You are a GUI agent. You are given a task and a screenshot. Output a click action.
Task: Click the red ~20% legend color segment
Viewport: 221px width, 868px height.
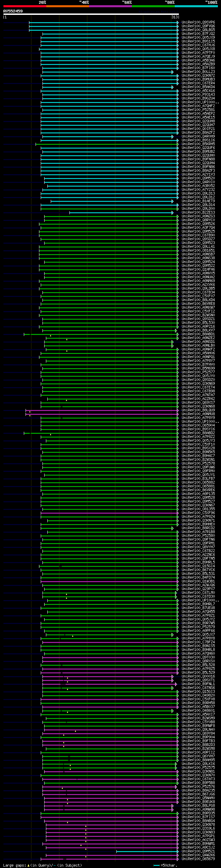[25, 6]
